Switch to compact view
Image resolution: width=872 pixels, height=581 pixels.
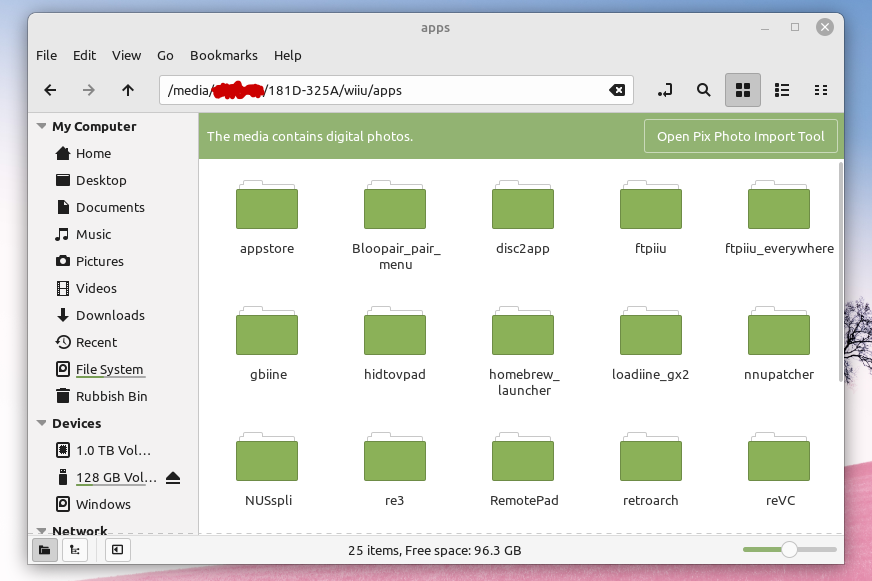821,90
